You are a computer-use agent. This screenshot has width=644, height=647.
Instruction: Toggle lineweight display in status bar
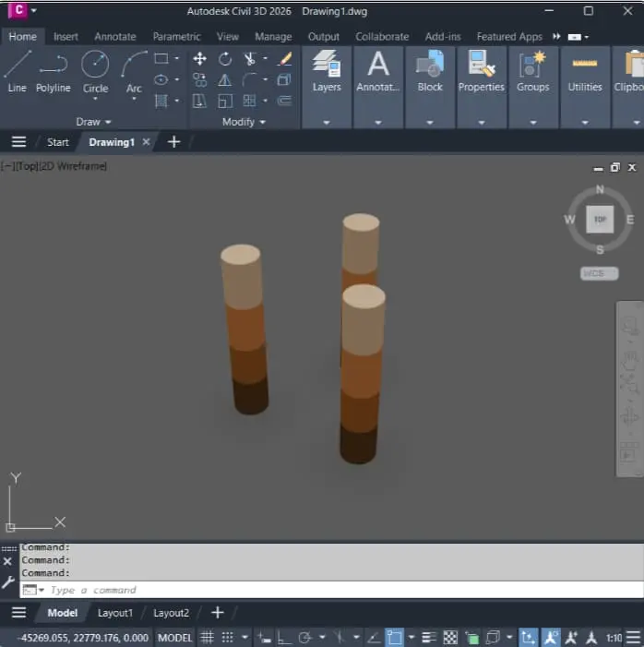429,638
